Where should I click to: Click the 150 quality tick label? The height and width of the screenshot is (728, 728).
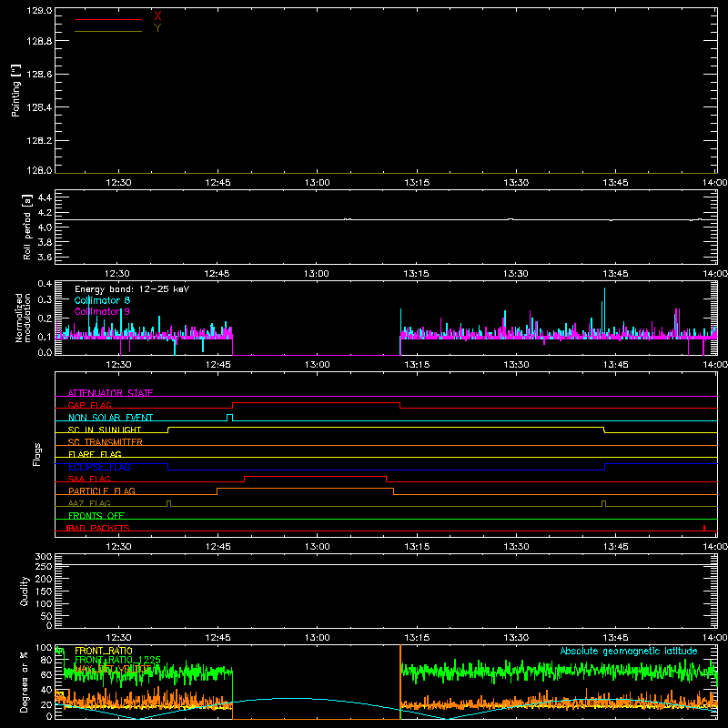[x=44, y=591]
